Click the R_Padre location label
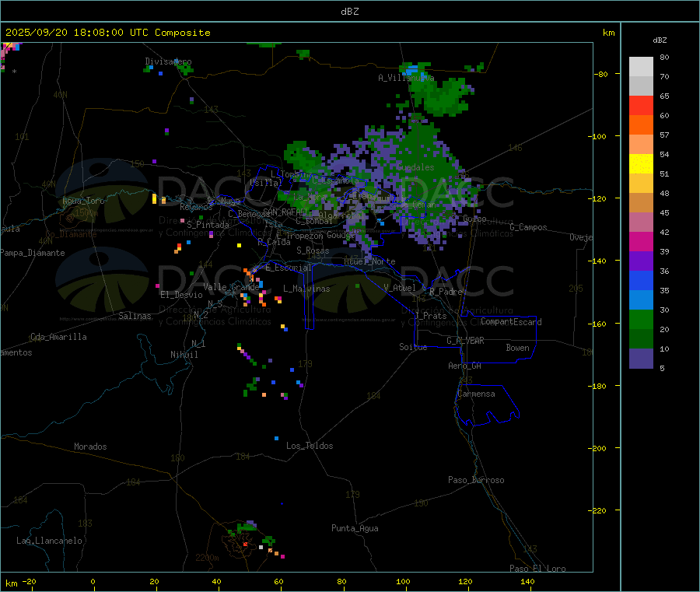The image size is (700, 592). click(x=446, y=292)
